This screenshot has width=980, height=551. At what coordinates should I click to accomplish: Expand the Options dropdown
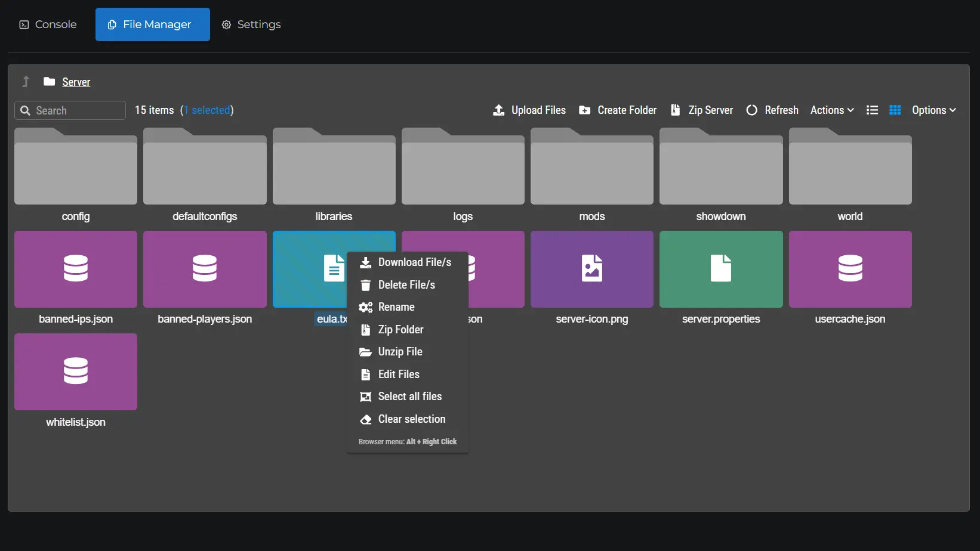coord(933,110)
